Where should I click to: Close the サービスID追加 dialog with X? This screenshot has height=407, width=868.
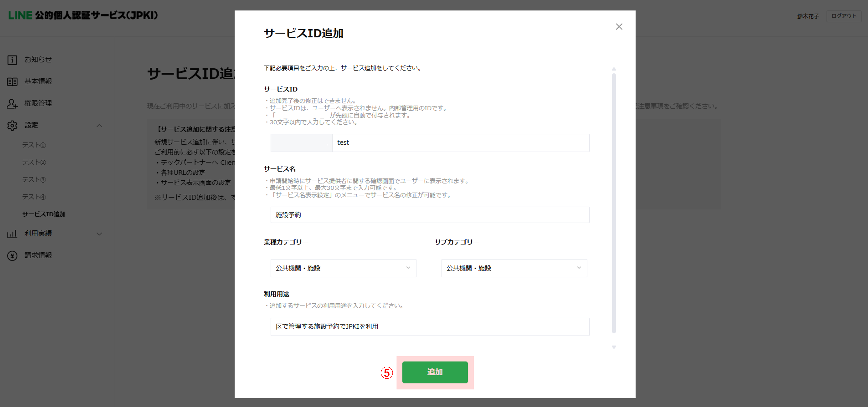619,27
